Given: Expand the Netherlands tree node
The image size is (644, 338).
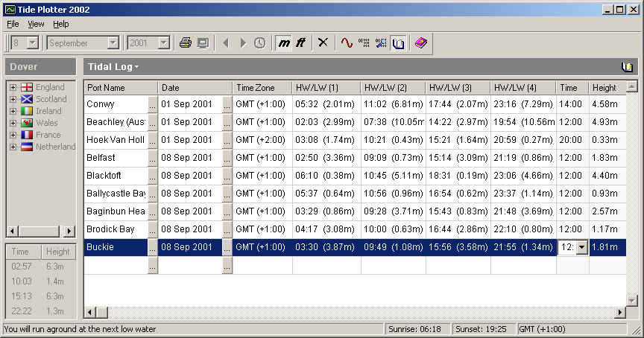Looking at the screenshot, I should coord(13,147).
